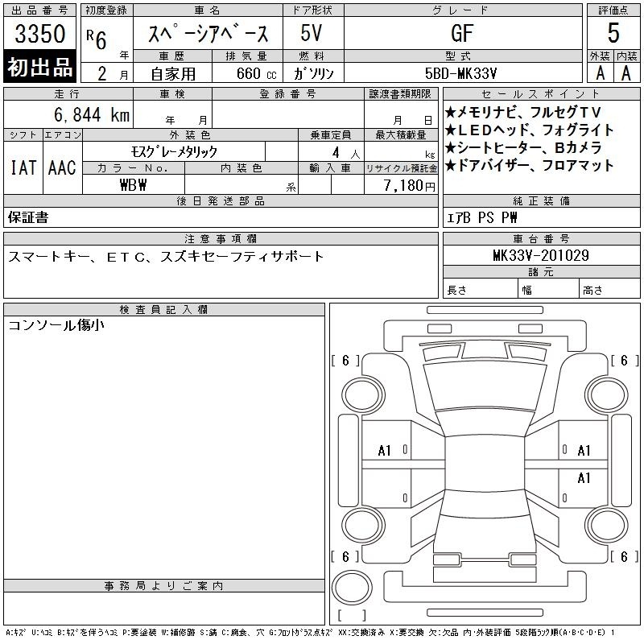Click the color code WBW
The height and width of the screenshot is (644, 644).
click(133, 185)
